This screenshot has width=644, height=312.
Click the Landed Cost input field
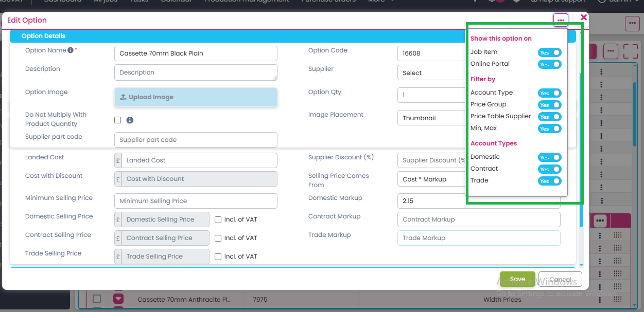pos(200,160)
